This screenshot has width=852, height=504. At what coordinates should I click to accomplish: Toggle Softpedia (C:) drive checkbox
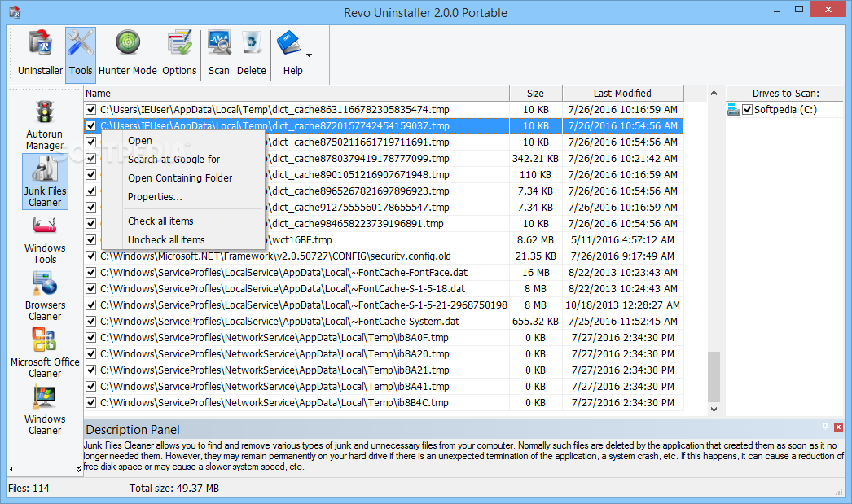(x=748, y=110)
